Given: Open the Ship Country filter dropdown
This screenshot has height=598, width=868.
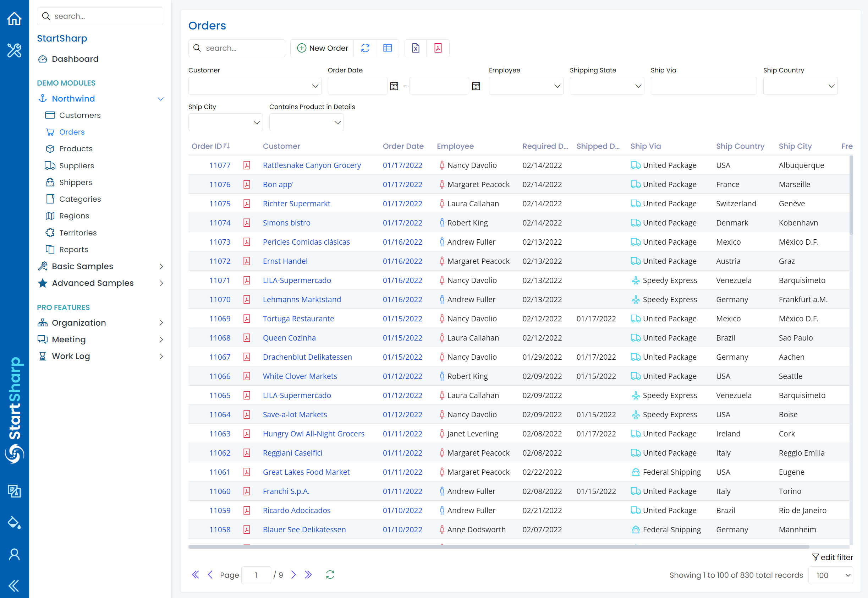Looking at the screenshot, I should 800,86.
